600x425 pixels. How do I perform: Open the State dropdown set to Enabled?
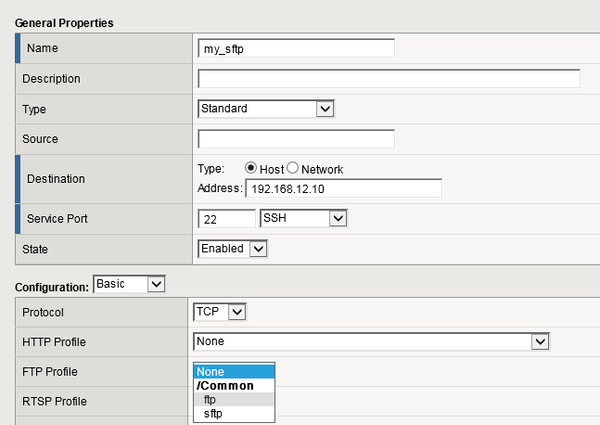[232, 248]
